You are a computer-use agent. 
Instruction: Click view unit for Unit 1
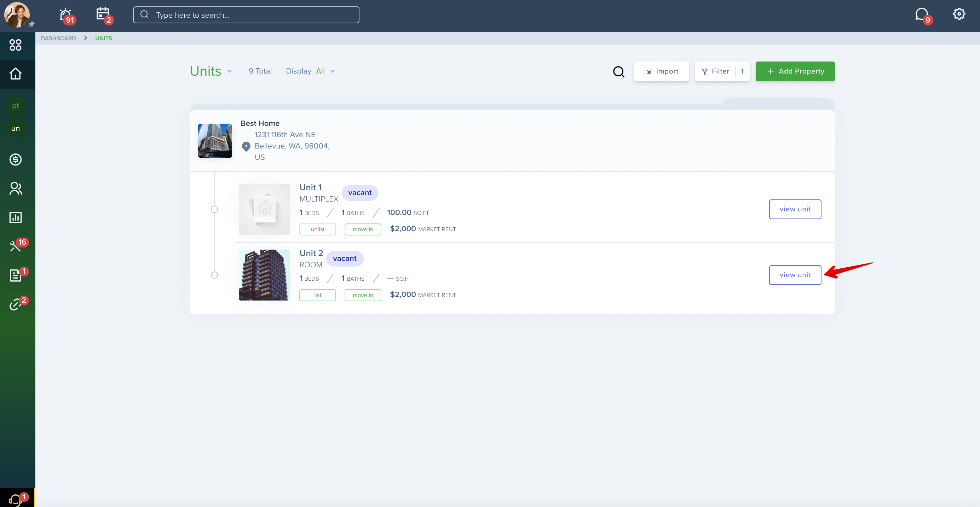795,209
